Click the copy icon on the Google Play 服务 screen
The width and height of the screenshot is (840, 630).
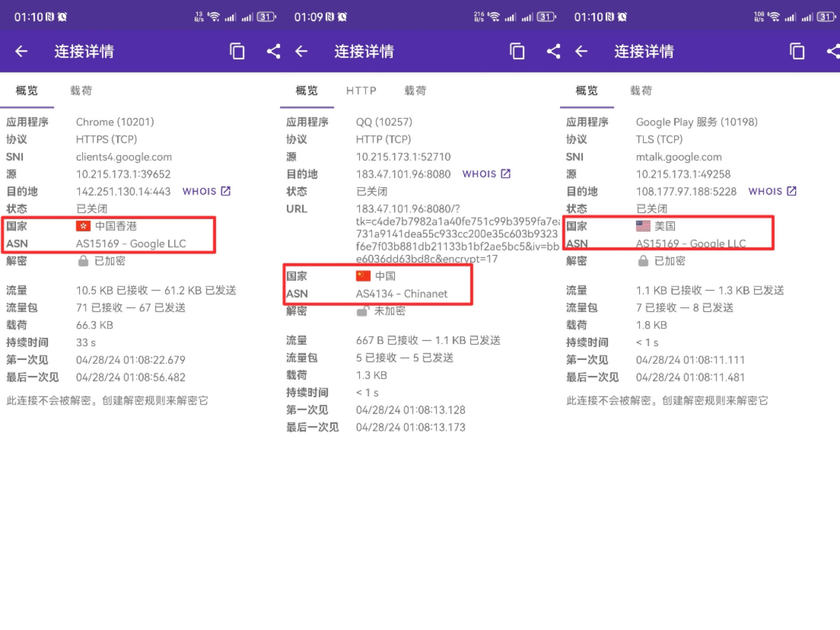pyautogui.click(x=796, y=51)
